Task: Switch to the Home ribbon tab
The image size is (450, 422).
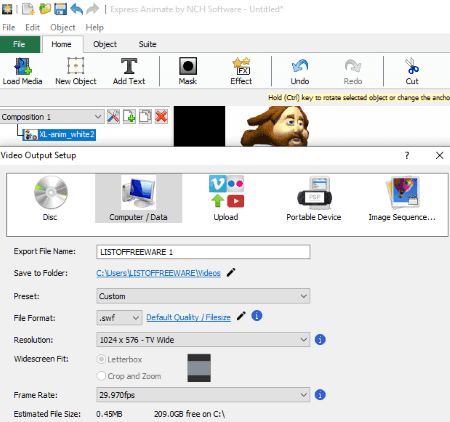Action: [61, 44]
